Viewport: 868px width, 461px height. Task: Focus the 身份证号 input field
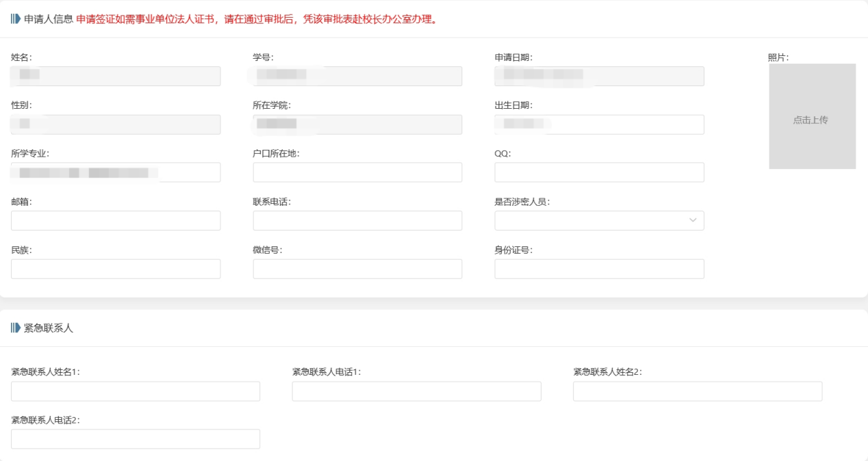tap(599, 269)
